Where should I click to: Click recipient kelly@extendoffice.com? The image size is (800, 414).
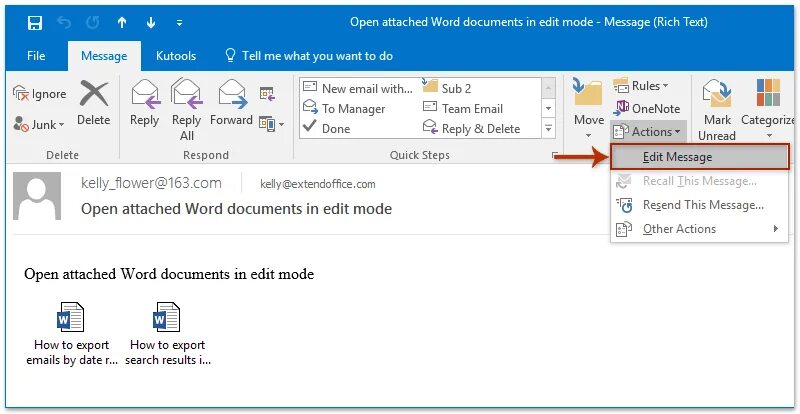317,184
